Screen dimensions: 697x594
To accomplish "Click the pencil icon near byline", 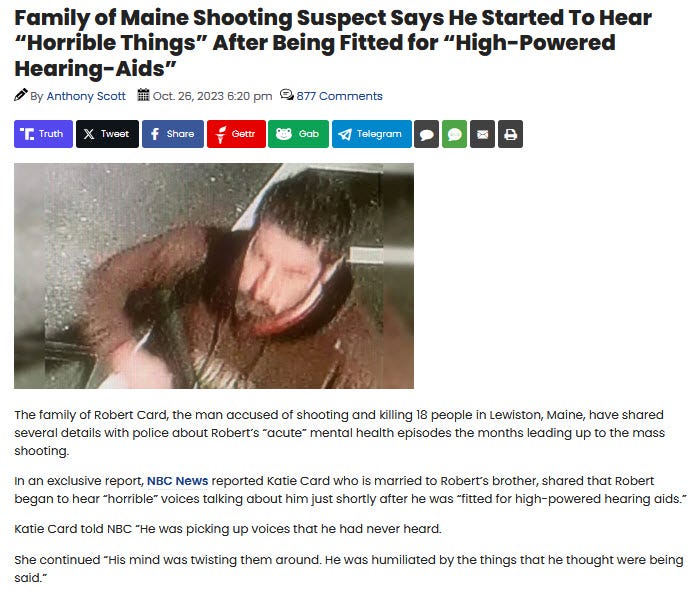I will click(20, 95).
